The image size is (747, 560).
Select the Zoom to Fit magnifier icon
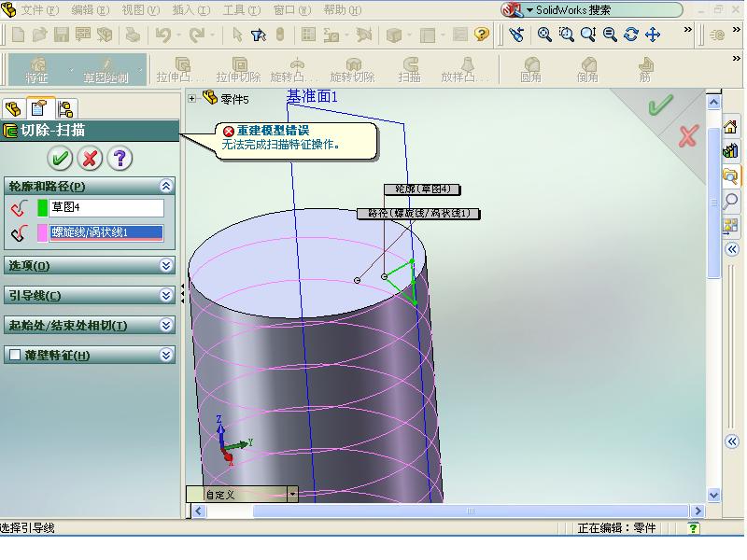(x=544, y=35)
